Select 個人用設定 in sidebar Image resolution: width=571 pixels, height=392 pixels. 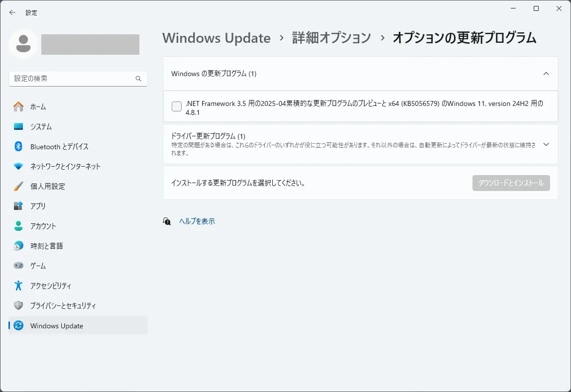coord(78,186)
